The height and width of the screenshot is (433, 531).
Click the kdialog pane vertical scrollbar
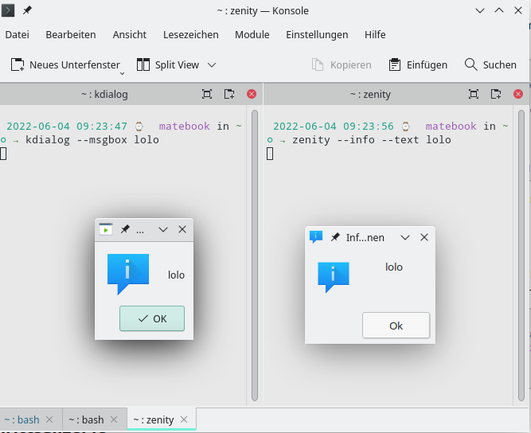coord(255,256)
